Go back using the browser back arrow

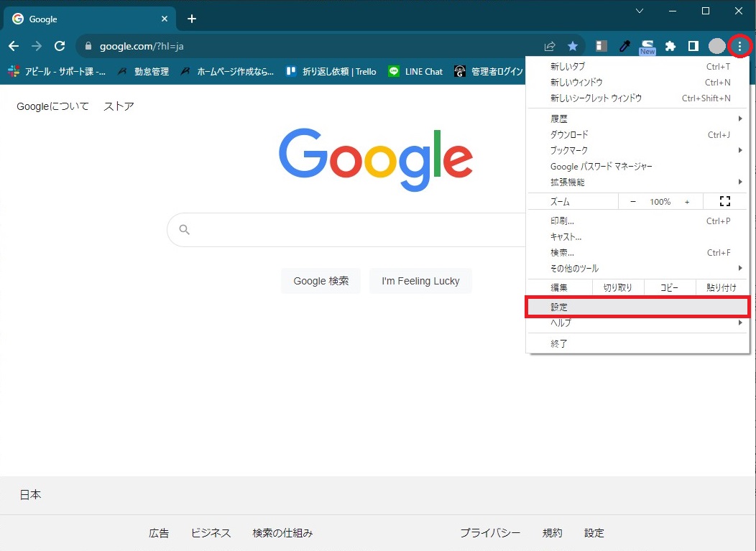click(14, 46)
